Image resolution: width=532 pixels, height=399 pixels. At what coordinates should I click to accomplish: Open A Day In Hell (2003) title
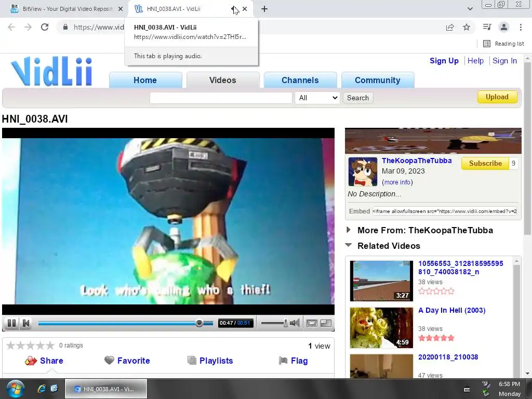tap(451, 311)
